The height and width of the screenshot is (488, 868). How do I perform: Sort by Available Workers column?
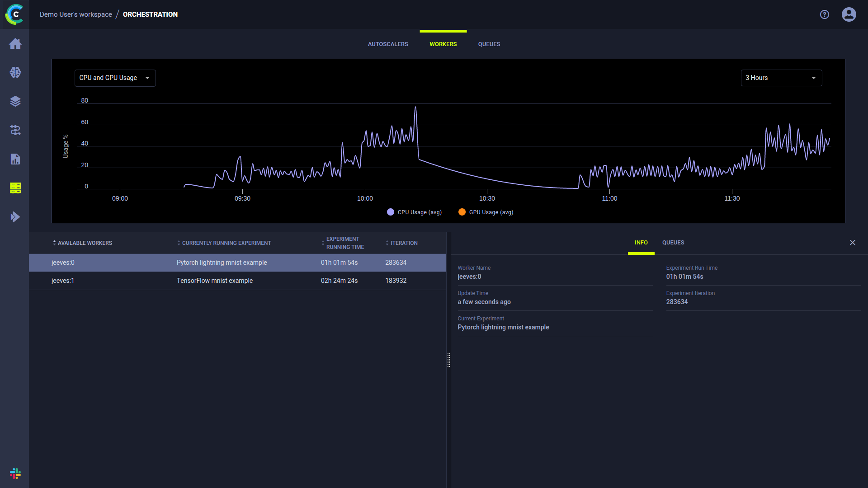pos(84,243)
